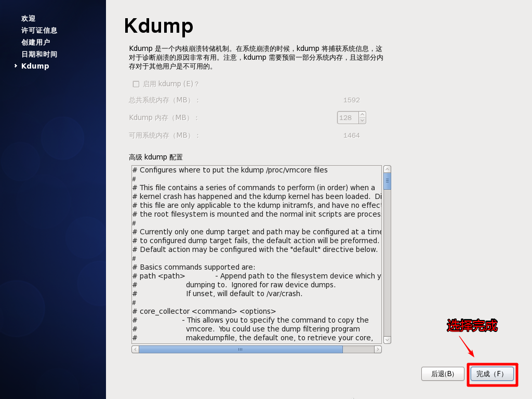The image size is (532, 399).
Task: Click the available system memory value 1464
Action: [x=352, y=136]
